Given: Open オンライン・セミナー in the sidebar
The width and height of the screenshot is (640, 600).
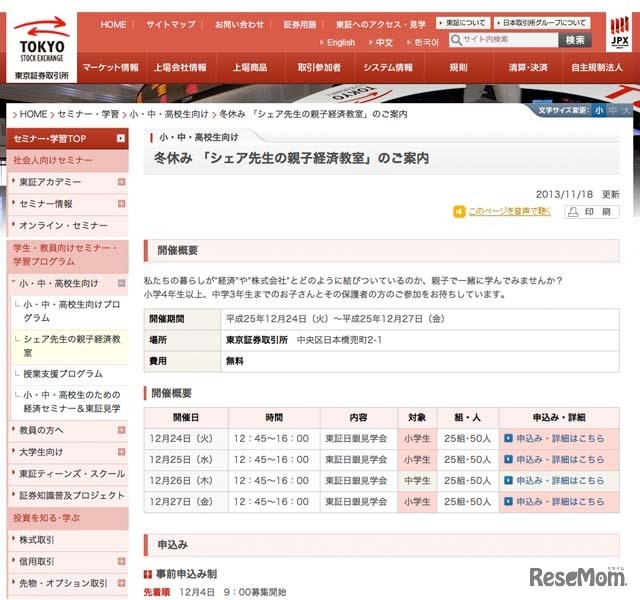Looking at the screenshot, I should (63, 225).
